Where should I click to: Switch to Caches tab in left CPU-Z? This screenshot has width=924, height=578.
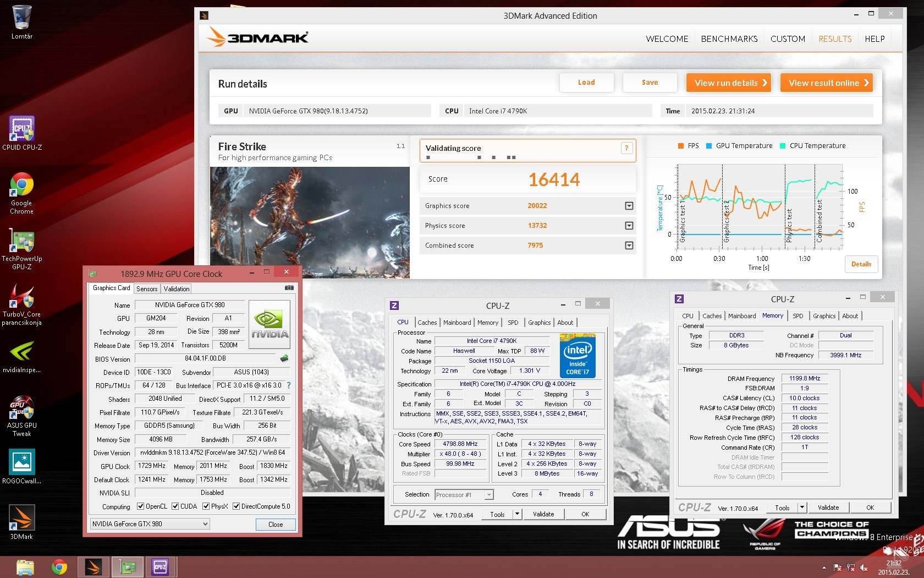click(427, 323)
